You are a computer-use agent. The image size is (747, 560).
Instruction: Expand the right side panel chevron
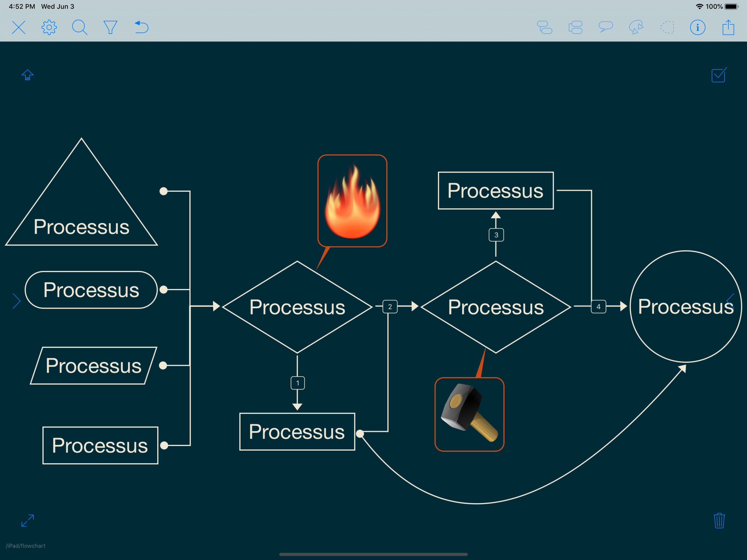coord(730,301)
